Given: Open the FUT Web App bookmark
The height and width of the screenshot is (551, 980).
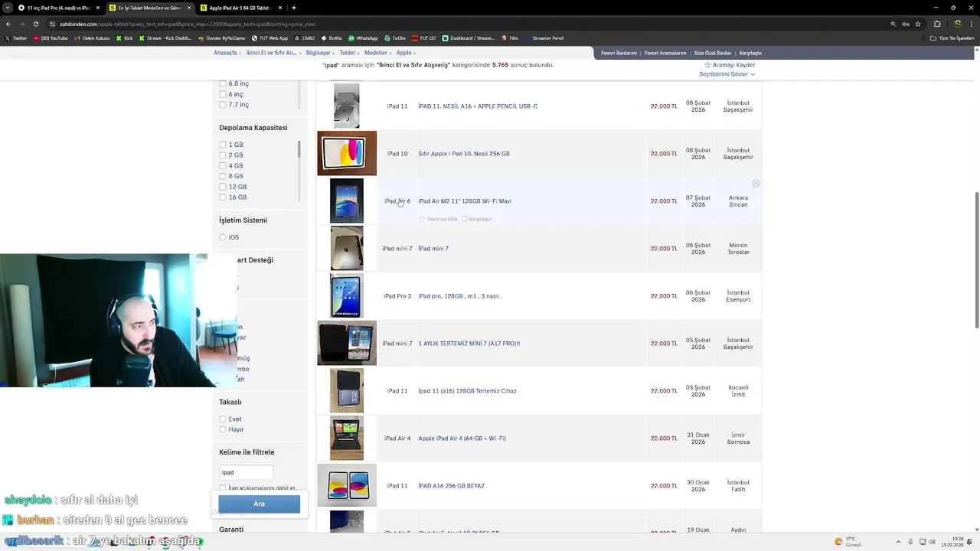Looking at the screenshot, I should tap(269, 37).
